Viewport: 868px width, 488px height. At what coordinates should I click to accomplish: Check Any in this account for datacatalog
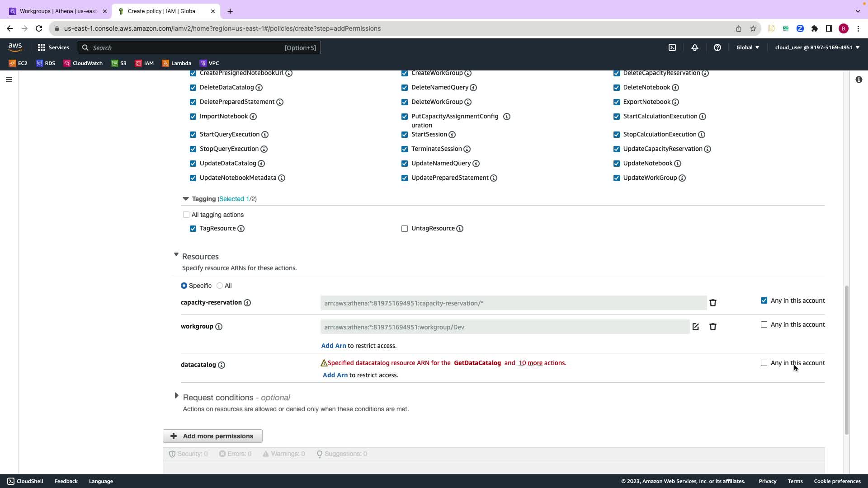pos(764,363)
